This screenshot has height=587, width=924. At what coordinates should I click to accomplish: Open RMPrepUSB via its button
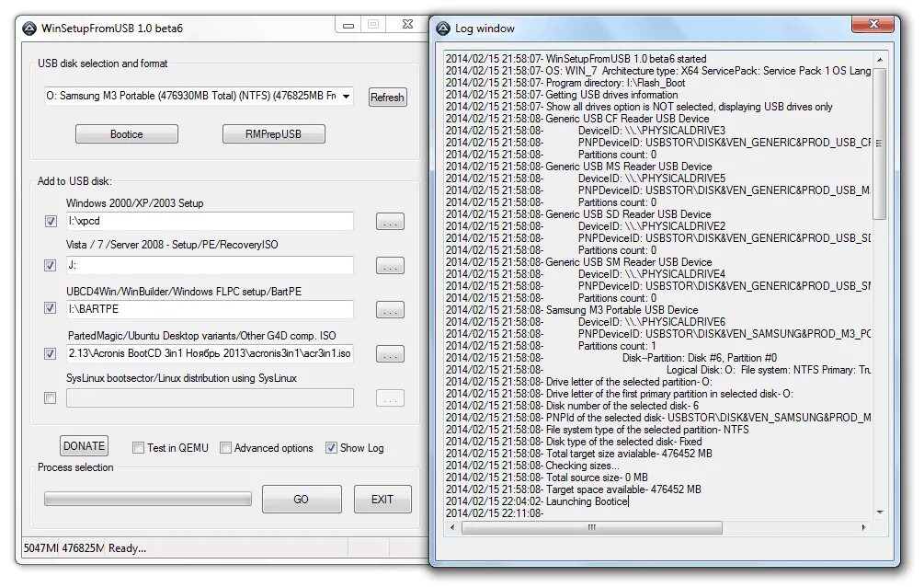click(273, 134)
